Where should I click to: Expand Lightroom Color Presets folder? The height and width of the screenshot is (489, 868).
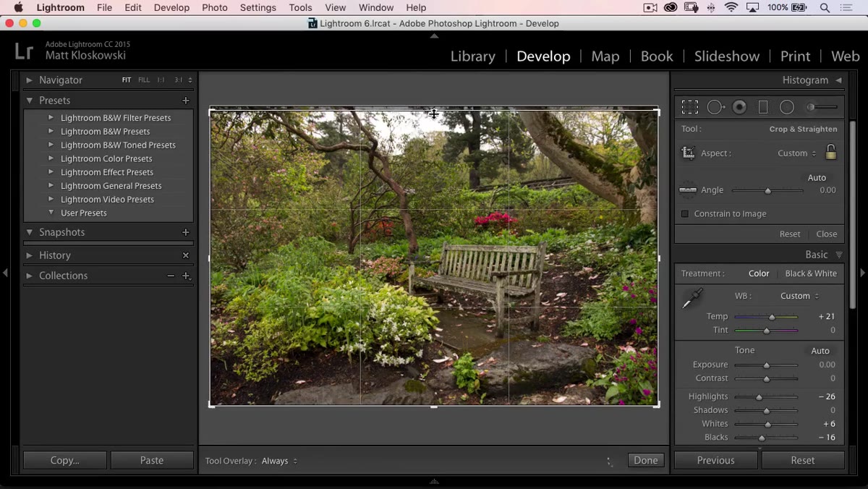(51, 158)
